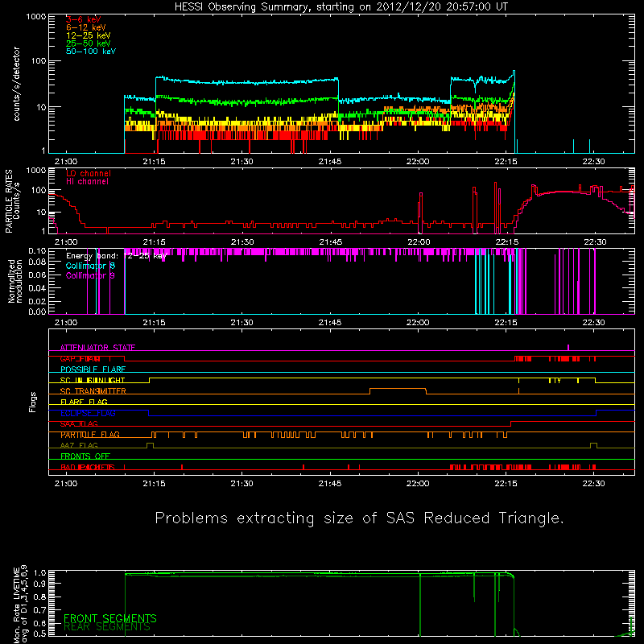
Task: Select the SAA_FLAG label
Action: tap(79, 424)
